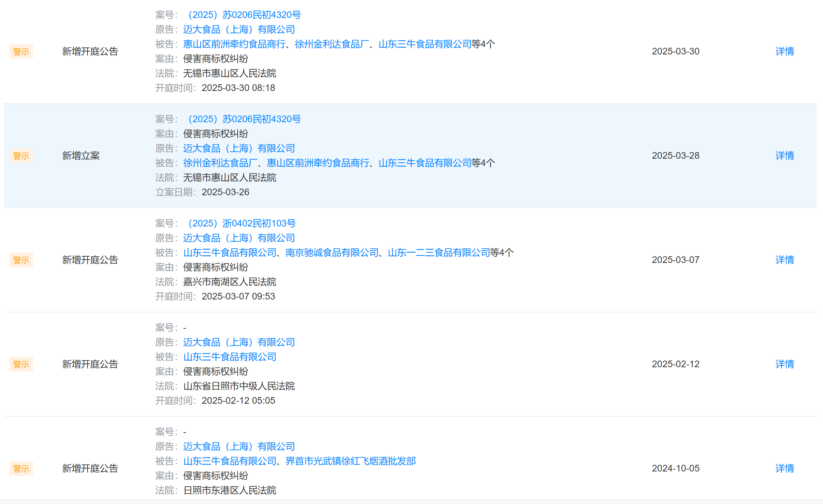Click plaintiff 迈大食品(上海)有限公司 in the 2024-10-05 row
823x504 pixels.
pyautogui.click(x=239, y=446)
